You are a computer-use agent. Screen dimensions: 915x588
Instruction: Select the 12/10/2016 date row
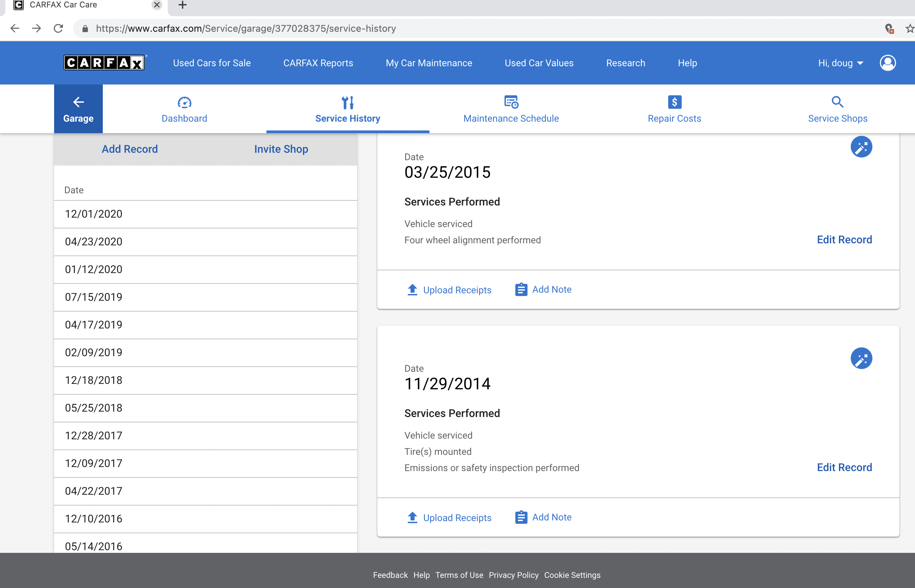pyautogui.click(x=206, y=519)
